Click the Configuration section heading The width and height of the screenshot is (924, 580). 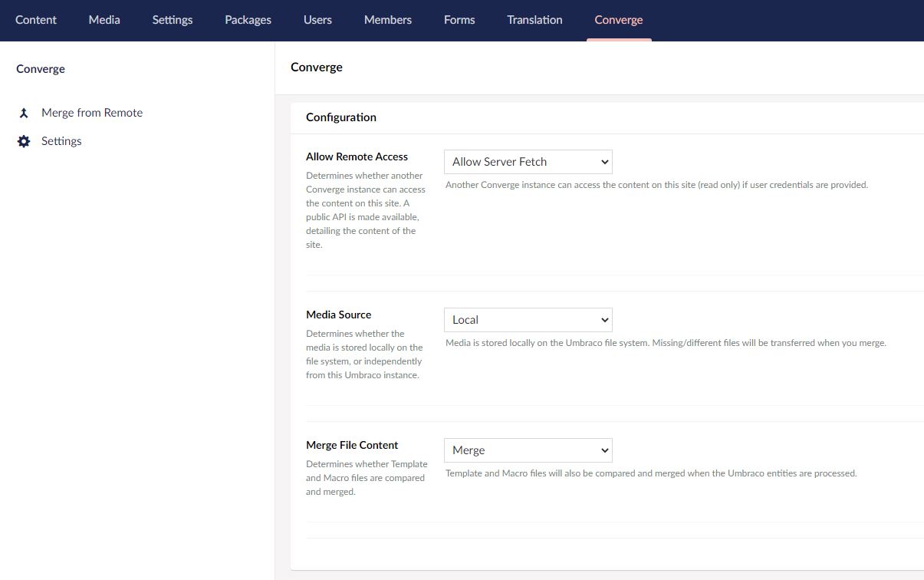pyautogui.click(x=341, y=117)
